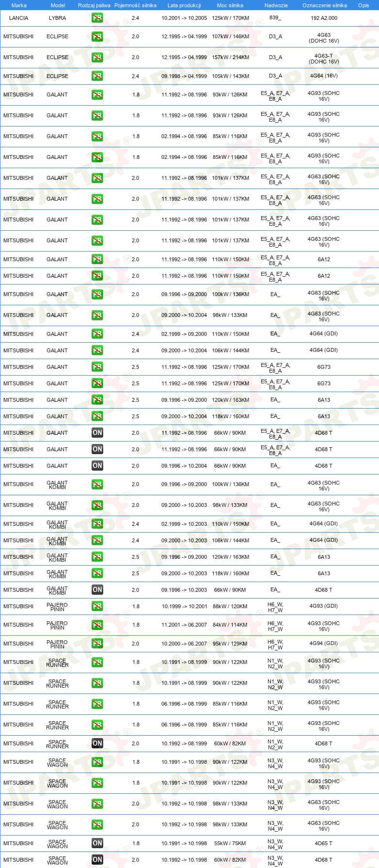
Task: Click petrol icon for Galant 98kW, 09.2000 -> 10.2004
Action: click(x=97, y=315)
